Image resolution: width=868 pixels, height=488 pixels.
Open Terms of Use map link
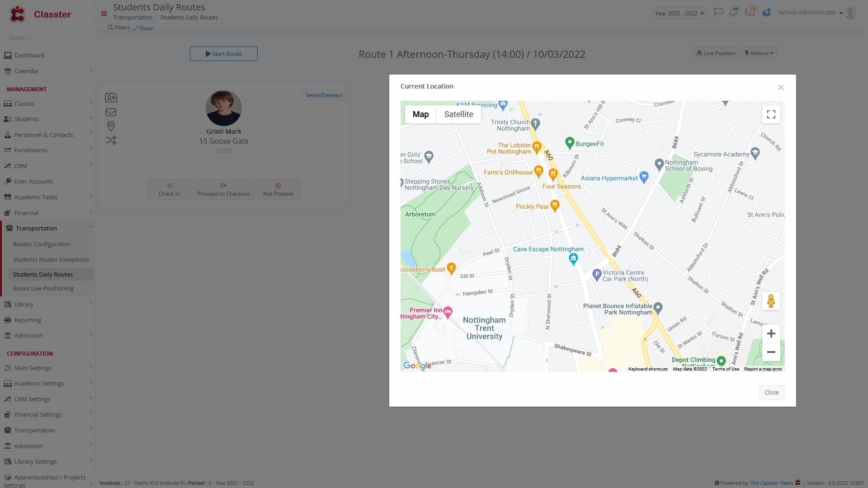(726, 369)
